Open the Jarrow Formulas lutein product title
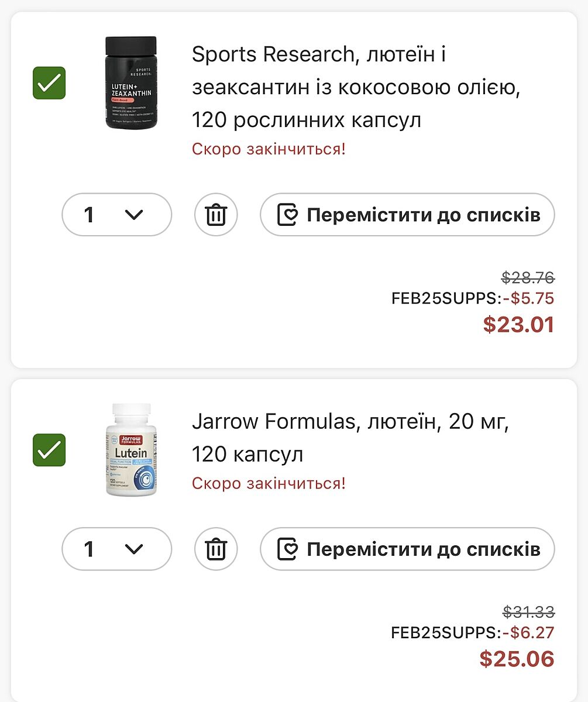 [350, 438]
